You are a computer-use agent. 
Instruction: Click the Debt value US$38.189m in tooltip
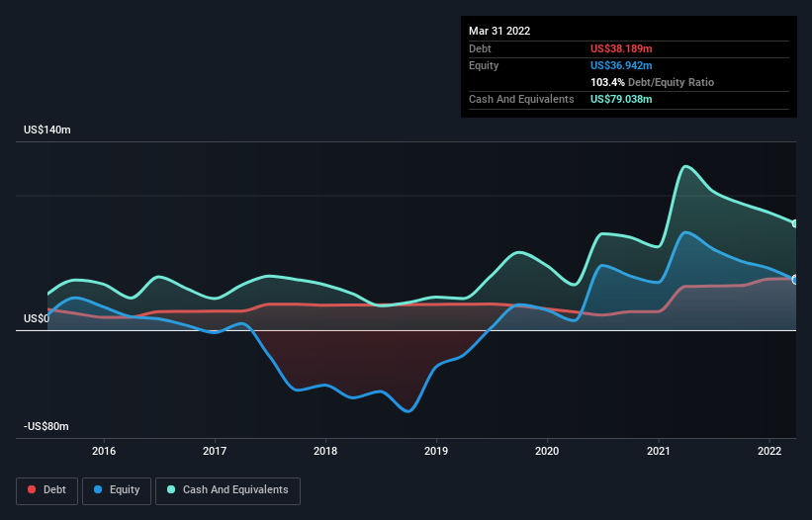621,48
